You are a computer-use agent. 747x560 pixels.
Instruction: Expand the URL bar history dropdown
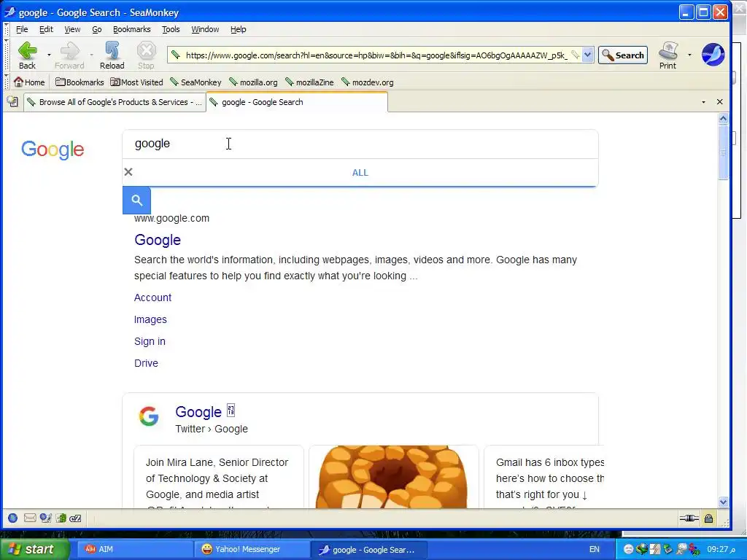click(588, 55)
